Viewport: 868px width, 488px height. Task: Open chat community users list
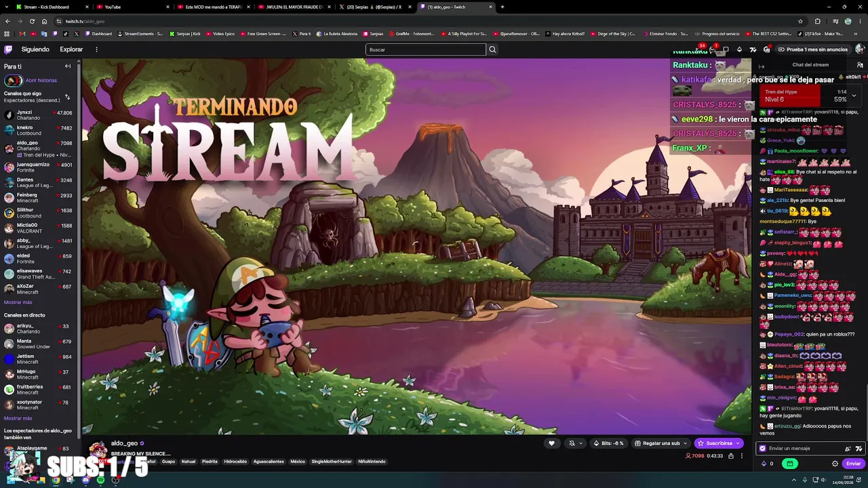[x=860, y=65]
